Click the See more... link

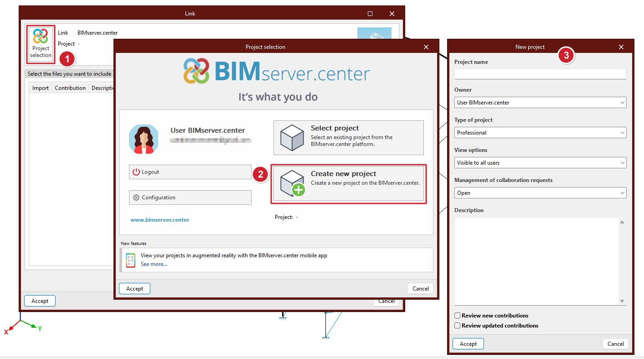[x=154, y=264]
